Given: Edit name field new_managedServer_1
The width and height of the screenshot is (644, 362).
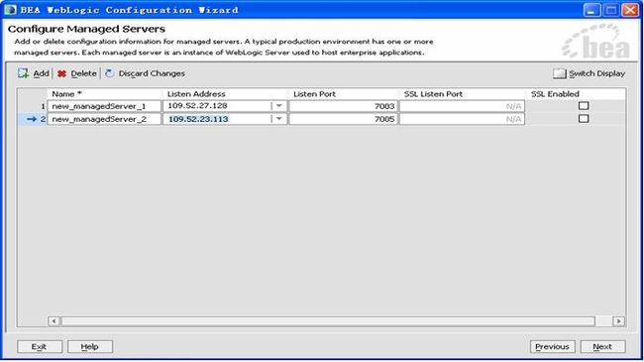Looking at the screenshot, I should click(x=104, y=106).
